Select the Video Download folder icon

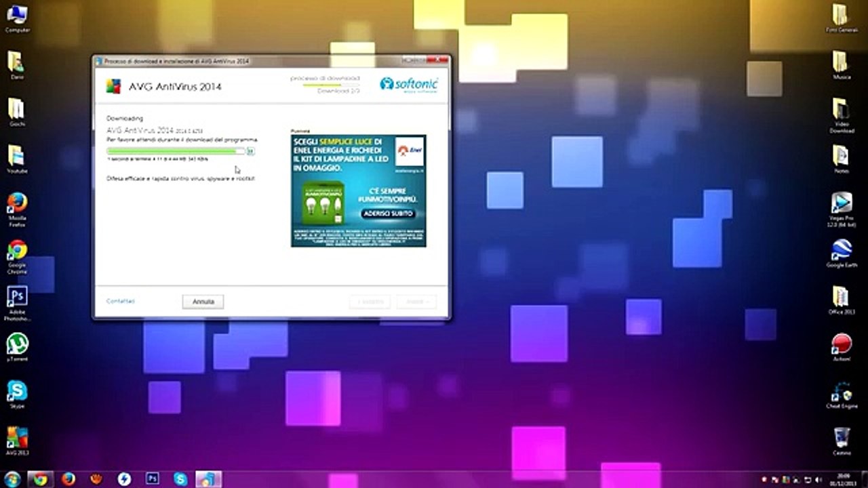(841, 115)
